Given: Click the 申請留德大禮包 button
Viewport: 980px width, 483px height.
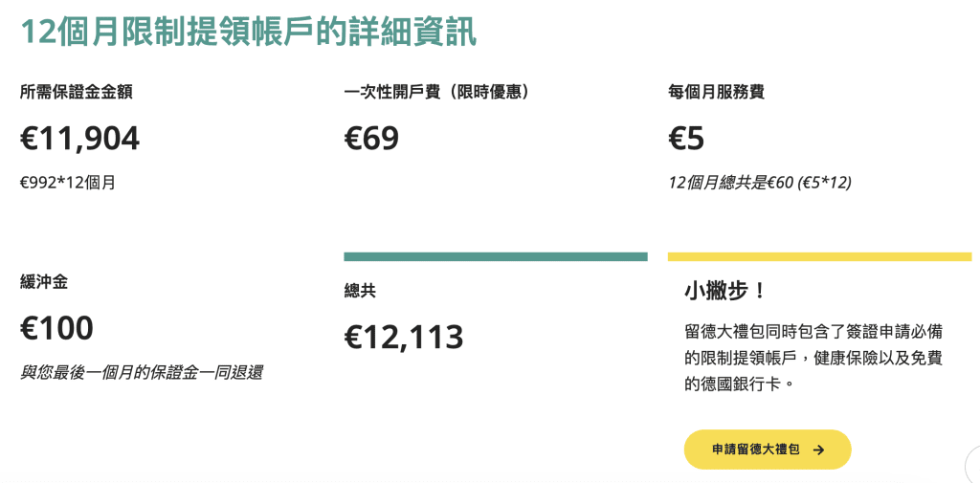Looking at the screenshot, I should (x=767, y=450).
